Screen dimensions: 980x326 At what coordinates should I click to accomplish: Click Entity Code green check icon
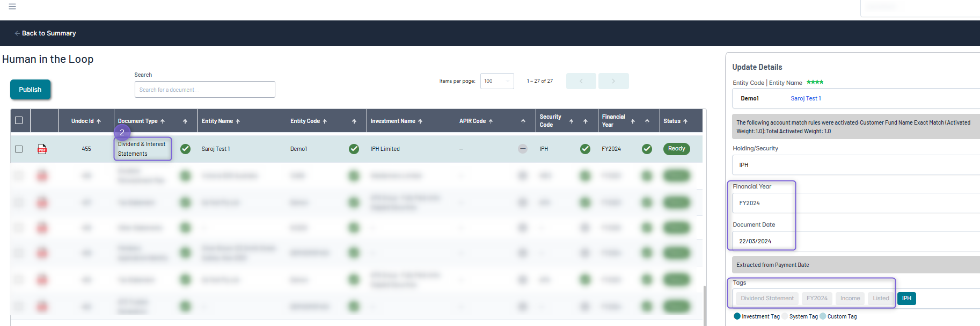click(x=354, y=149)
